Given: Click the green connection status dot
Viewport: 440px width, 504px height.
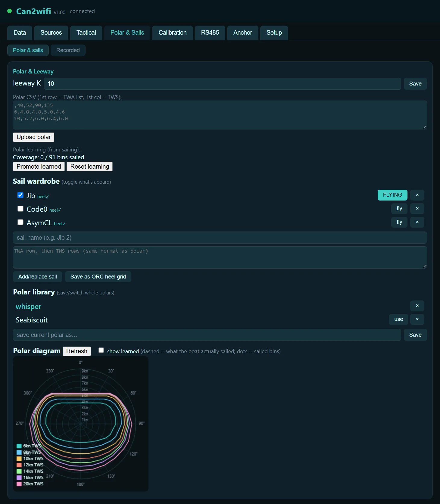Looking at the screenshot, I should pos(9,11).
